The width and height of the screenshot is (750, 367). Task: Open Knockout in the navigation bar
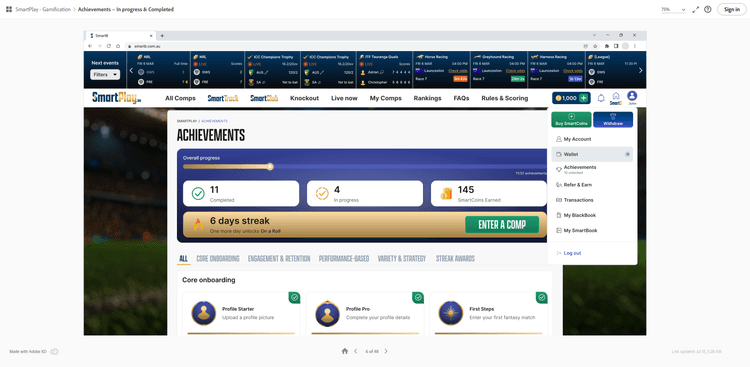(x=304, y=98)
